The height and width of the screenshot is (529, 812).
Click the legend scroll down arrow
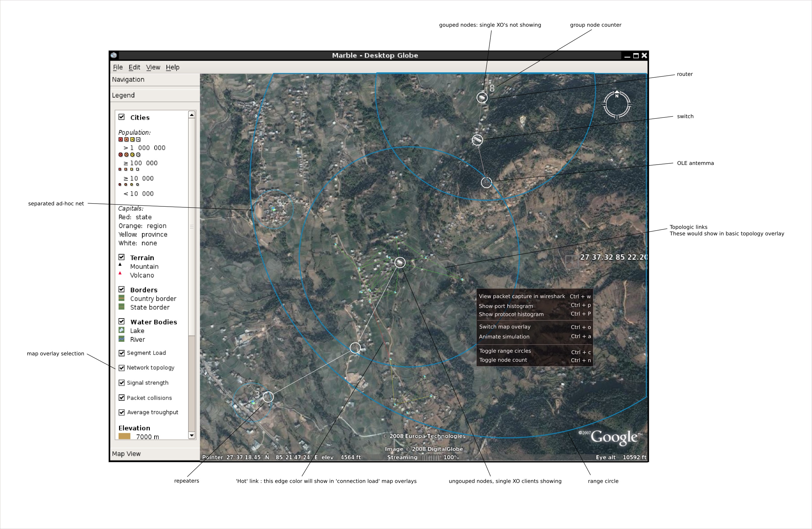pos(192,435)
